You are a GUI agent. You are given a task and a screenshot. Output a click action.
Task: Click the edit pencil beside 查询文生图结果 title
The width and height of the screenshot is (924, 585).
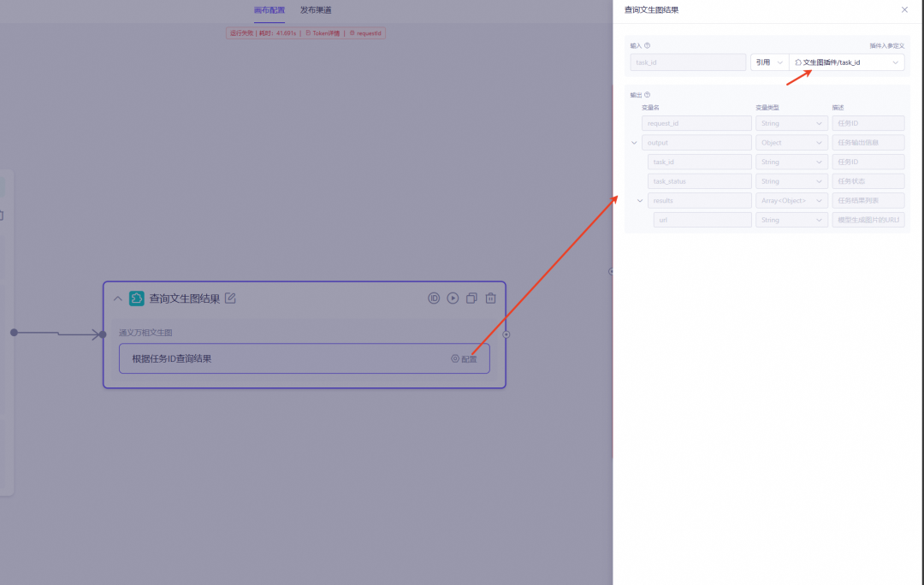pyautogui.click(x=230, y=298)
